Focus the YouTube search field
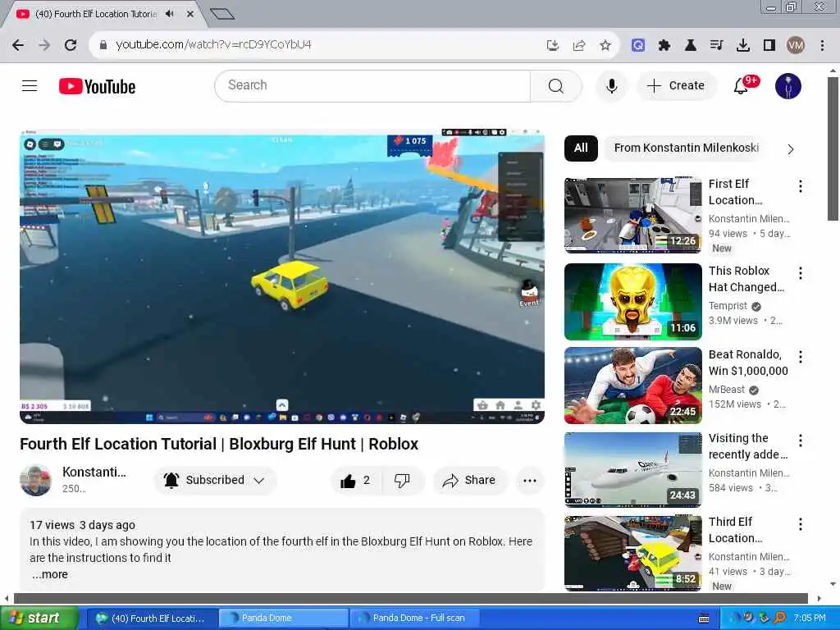Viewport: 840px width, 630px height. click(372, 85)
